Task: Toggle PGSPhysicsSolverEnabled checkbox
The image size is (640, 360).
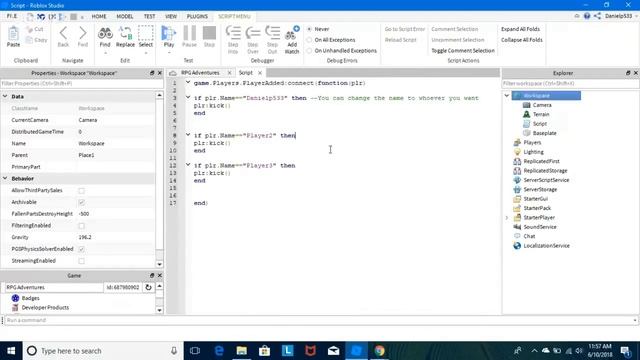Action: click(x=82, y=249)
